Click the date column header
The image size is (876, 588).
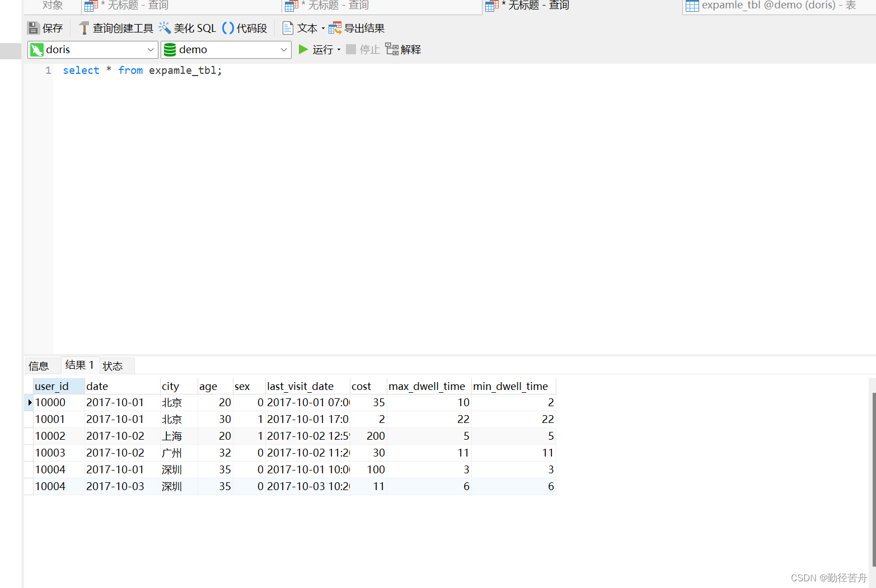122,386
